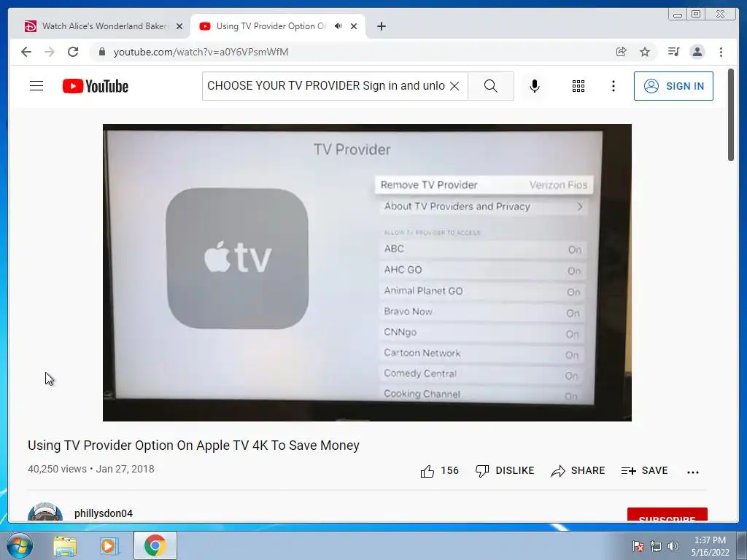Click the browser forward arrow
The image size is (747, 560).
point(50,52)
